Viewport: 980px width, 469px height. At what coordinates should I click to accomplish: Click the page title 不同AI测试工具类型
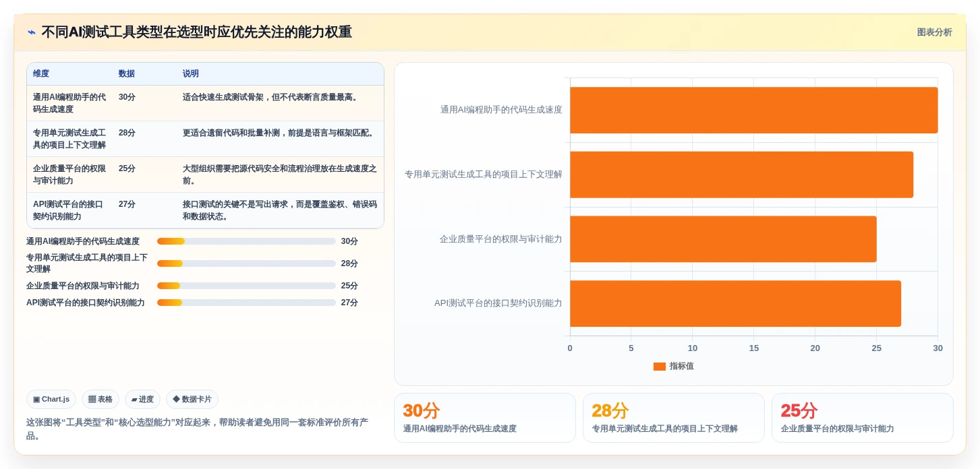pyautogui.click(x=196, y=32)
